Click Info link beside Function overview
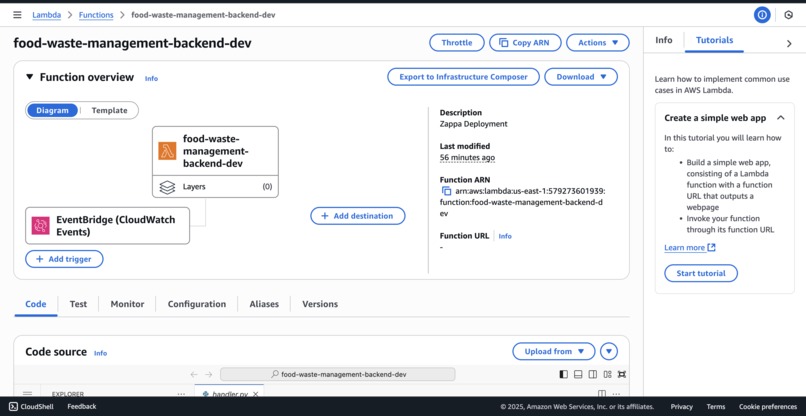 coord(151,79)
